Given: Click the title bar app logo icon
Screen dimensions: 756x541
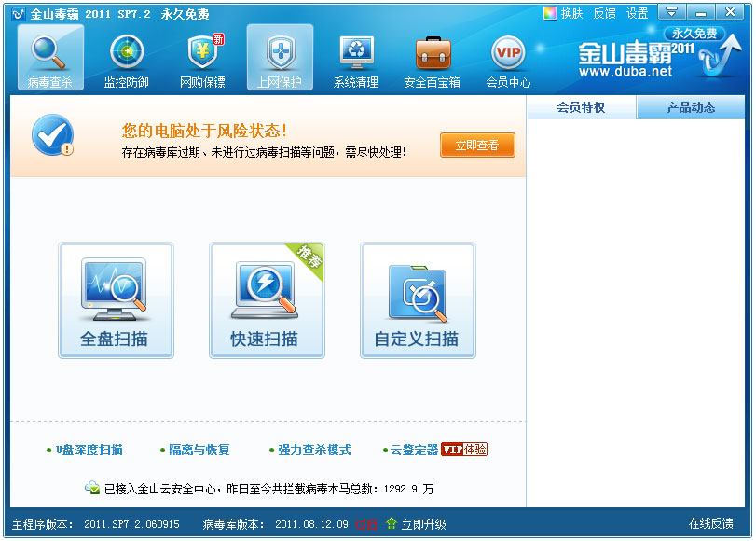Looking at the screenshot, I should (19, 14).
